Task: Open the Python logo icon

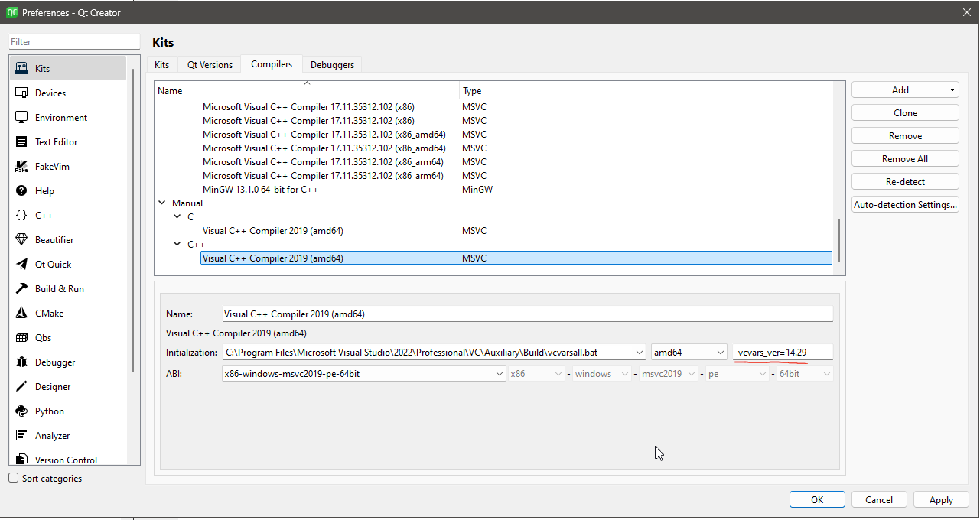Action: [x=21, y=411]
